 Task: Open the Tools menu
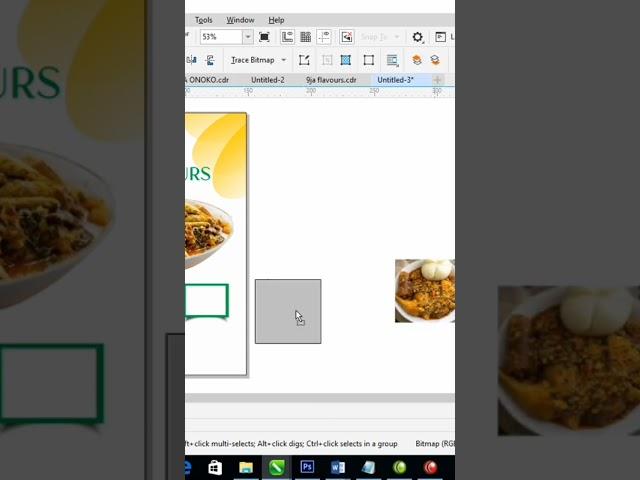pos(203,20)
